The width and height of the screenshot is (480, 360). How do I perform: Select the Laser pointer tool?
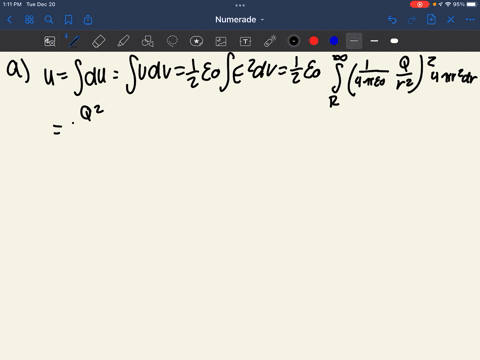(x=270, y=41)
